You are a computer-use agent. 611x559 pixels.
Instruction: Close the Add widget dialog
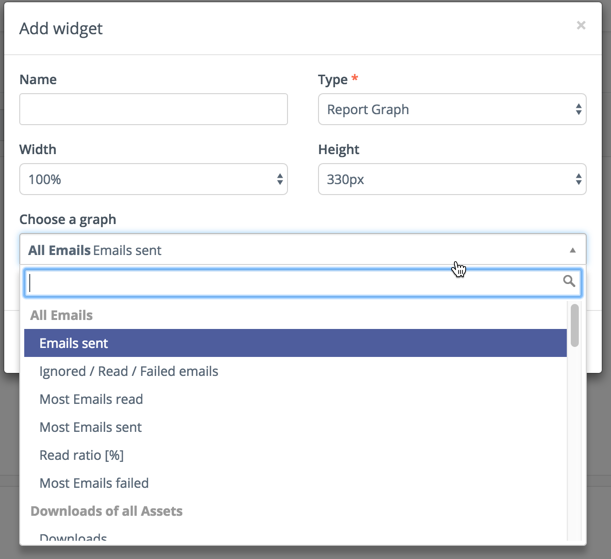click(580, 25)
